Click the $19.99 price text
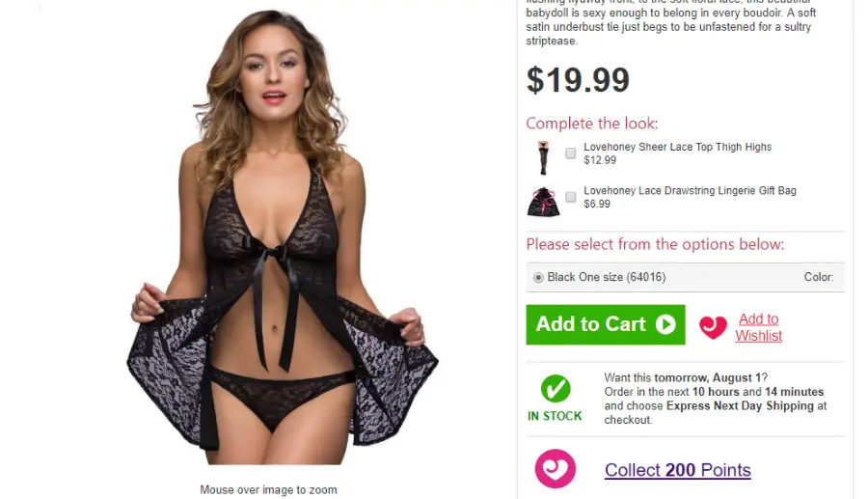Image resolution: width=868 pixels, height=499 pixels. 578,80
